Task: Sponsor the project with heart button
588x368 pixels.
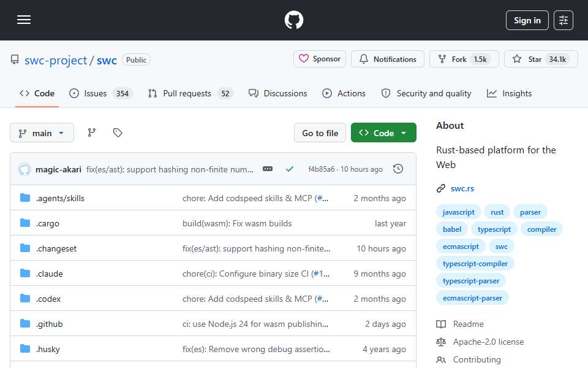Action: (x=320, y=59)
